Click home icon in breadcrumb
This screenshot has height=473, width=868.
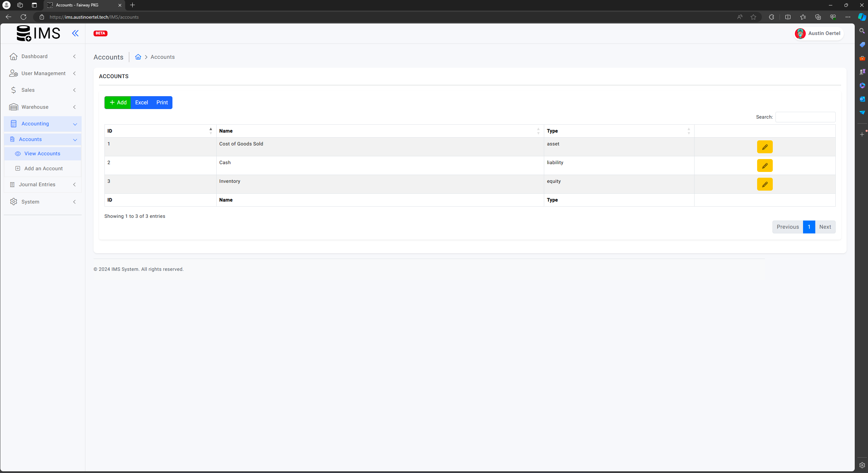[138, 57]
